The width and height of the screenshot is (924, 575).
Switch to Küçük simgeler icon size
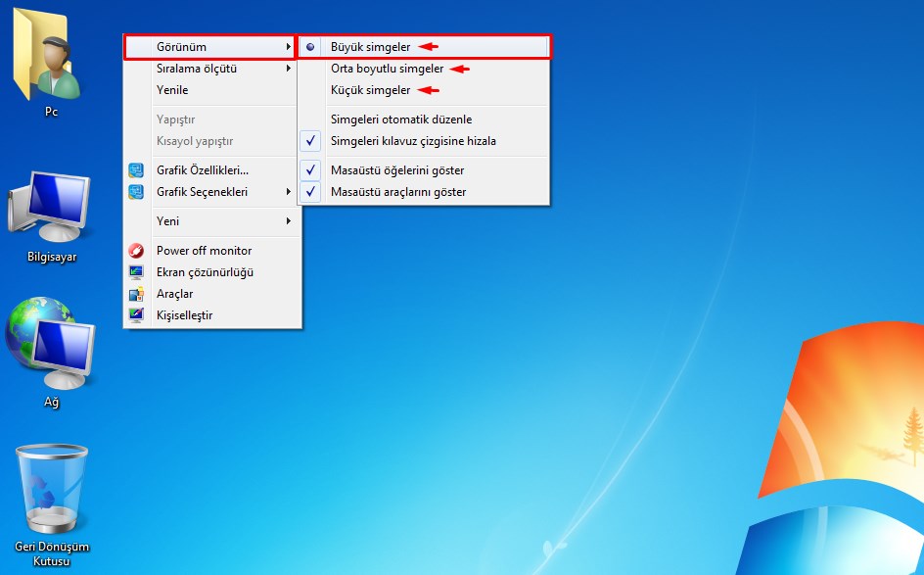[x=370, y=90]
